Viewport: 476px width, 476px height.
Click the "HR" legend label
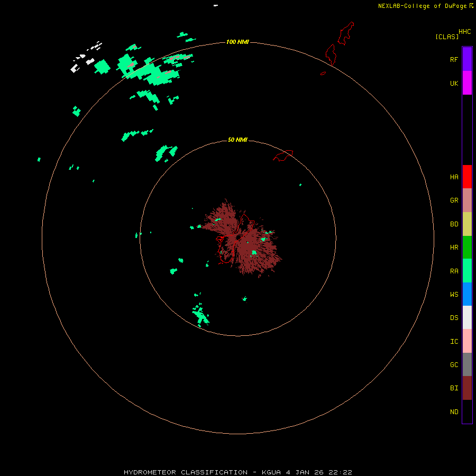tap(454, 248)
